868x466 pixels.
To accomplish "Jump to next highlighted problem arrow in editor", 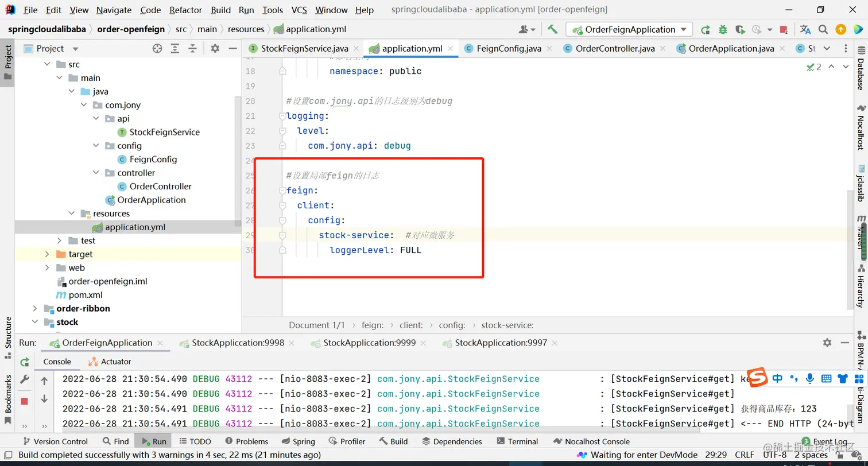I will click(x=846, y=67).
